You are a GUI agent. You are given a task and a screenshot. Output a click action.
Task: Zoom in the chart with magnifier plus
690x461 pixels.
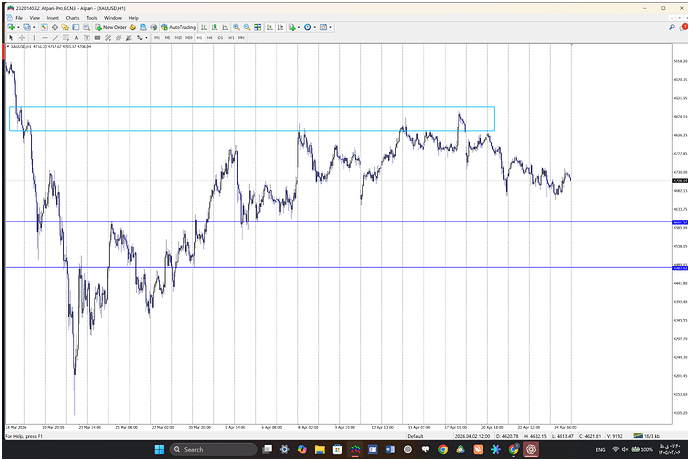coord(236,27)
